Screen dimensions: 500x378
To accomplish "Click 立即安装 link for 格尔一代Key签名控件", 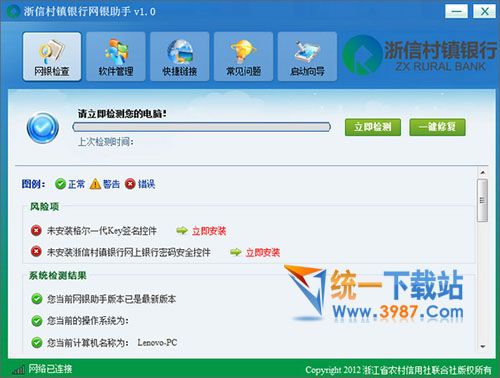I will [209, 231].
